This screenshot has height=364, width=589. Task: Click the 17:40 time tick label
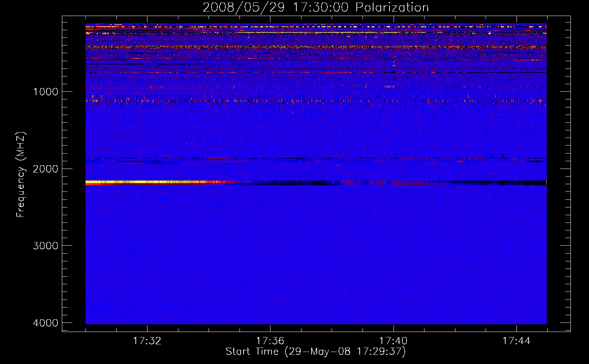click(x=394, y=341)
